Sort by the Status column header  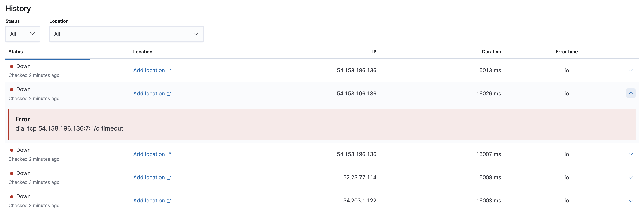15,52
